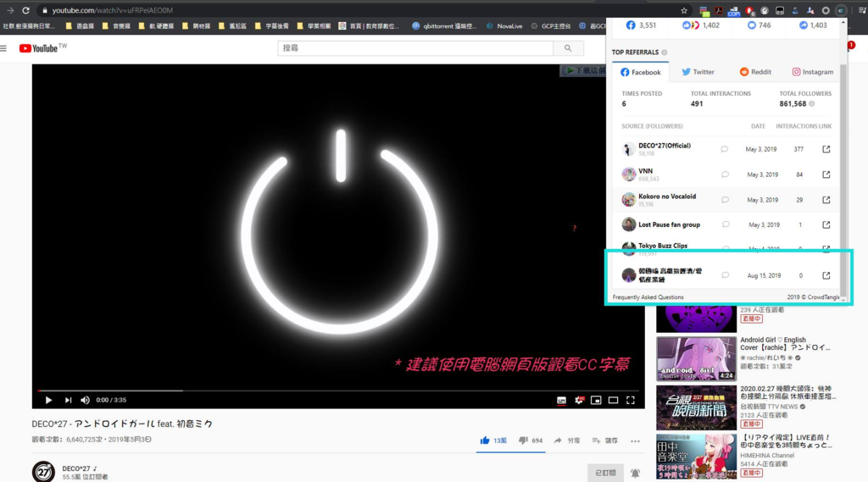Skip to the next video
Image resolution: width=868 pixels, height=482 pixels.
68,400
